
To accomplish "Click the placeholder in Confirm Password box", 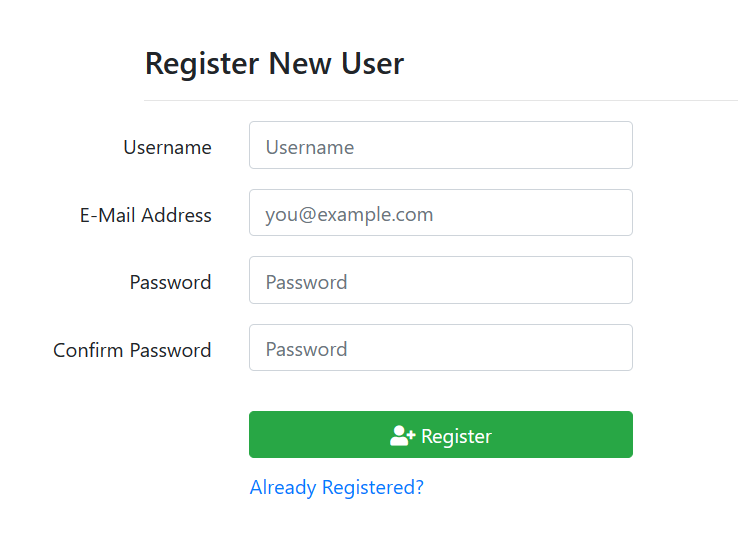I will pyautogui.click(x=306, y=349).
